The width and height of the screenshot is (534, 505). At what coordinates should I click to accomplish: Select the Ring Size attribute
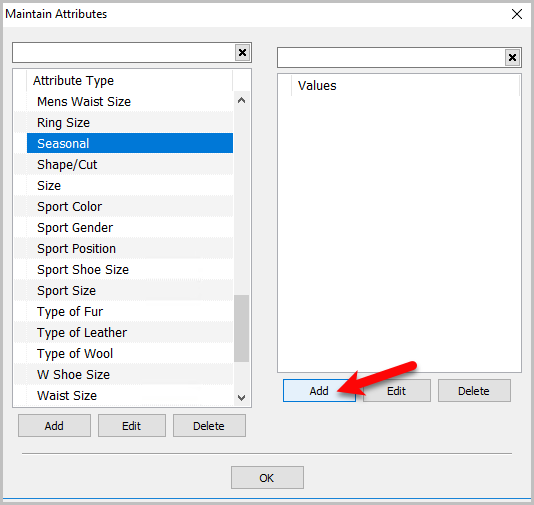coord(130,123)
